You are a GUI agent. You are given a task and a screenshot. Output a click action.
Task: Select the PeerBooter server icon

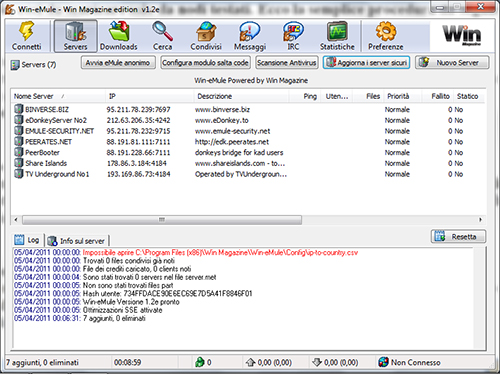click(19, 152)
